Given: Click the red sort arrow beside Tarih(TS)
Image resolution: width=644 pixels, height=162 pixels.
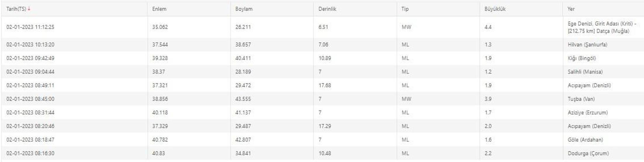Looking at the screenshot, I should [29, 9].
